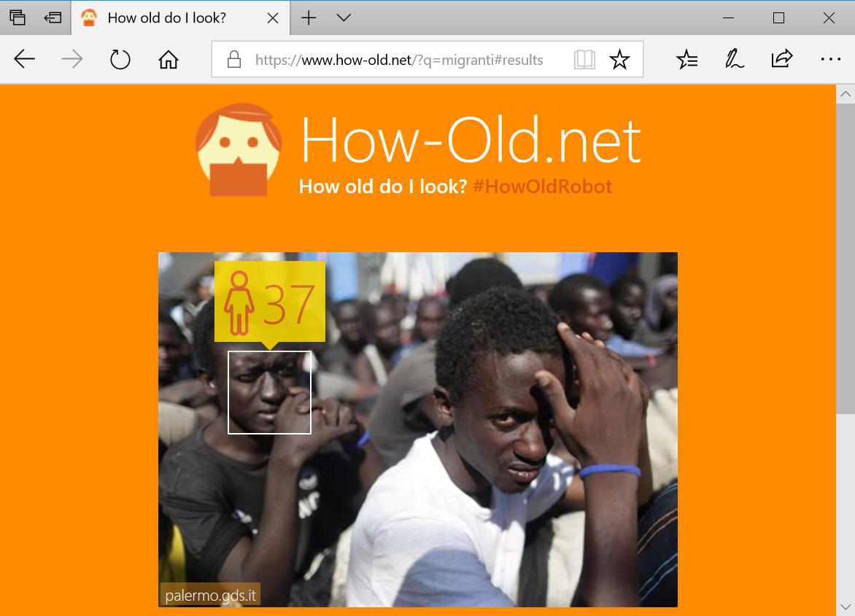
Task: Set these tabs aside
Action: click(53, 18)
